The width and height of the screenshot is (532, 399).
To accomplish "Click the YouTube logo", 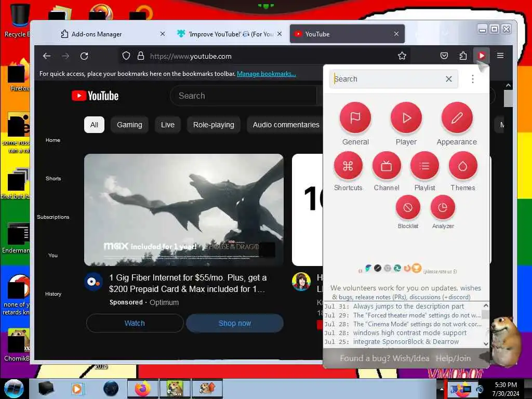I will pos(95,96).
